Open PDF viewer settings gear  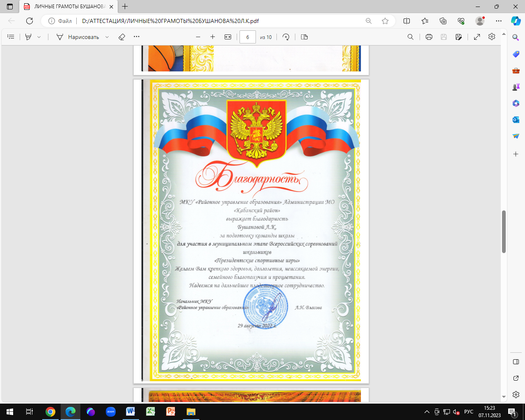click(492, 37)
